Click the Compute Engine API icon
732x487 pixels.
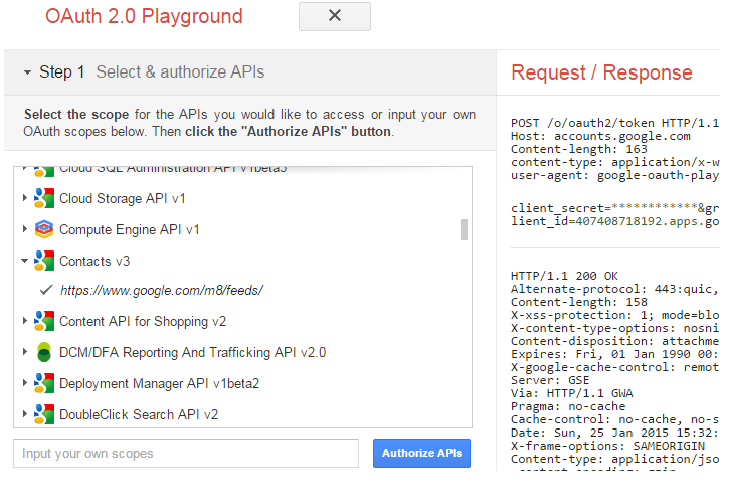[43, 229]
